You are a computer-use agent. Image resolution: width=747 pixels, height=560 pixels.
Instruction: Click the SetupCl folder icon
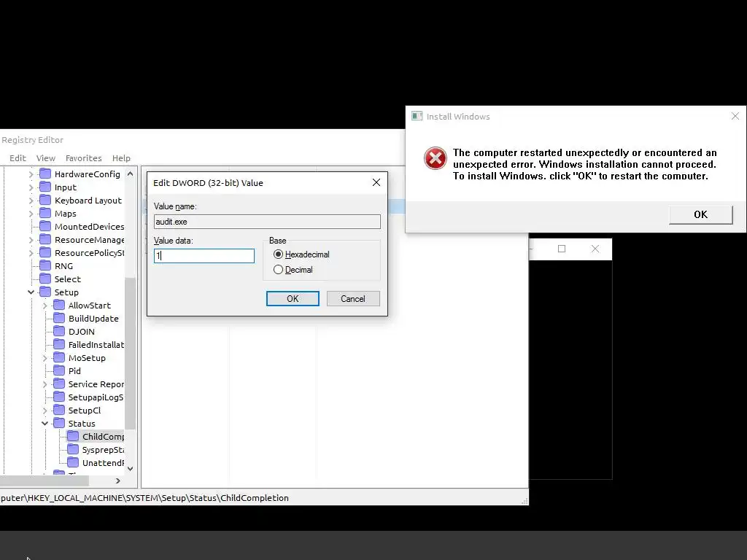point(59,410)
